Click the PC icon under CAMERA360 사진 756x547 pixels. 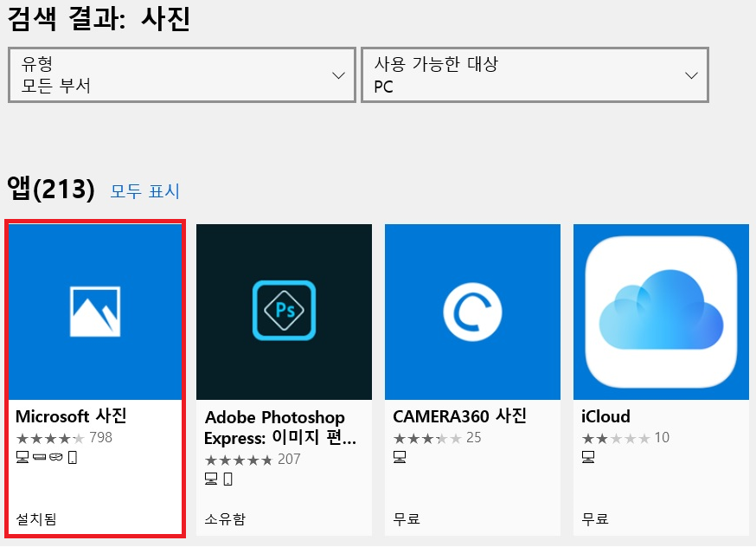400,457
